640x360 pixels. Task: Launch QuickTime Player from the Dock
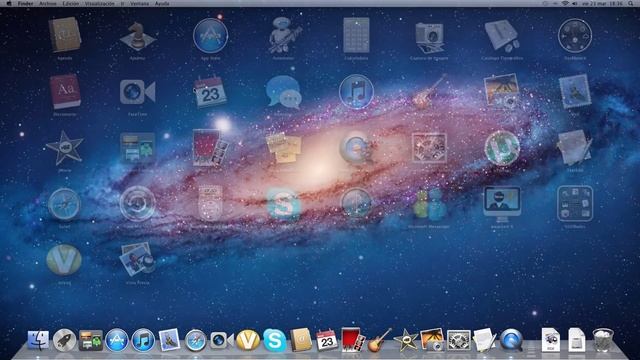pyautogui.click(x=511, y=340)
